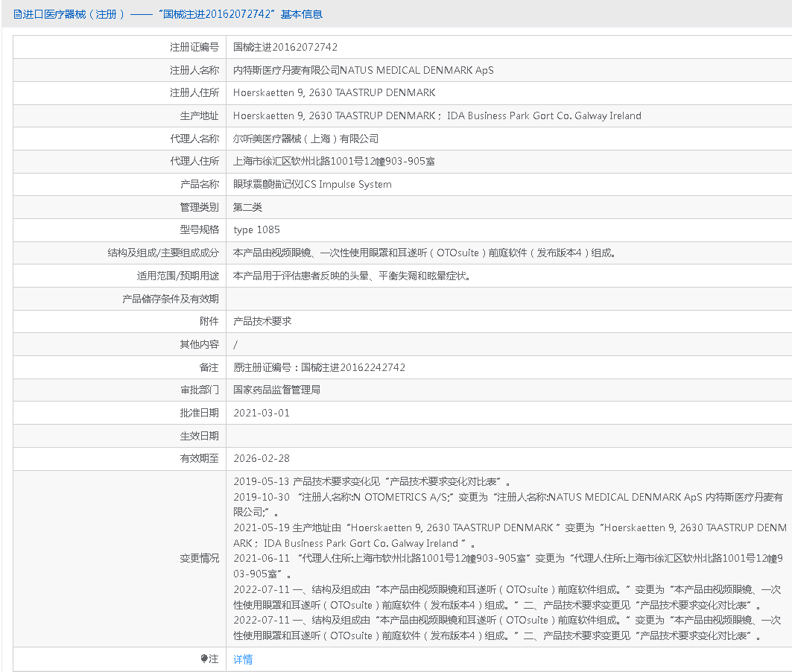Click the registration number 国械注进20162072742 value cell
The height and width of the screenshot is (672, 792).
tap(285, 47)
